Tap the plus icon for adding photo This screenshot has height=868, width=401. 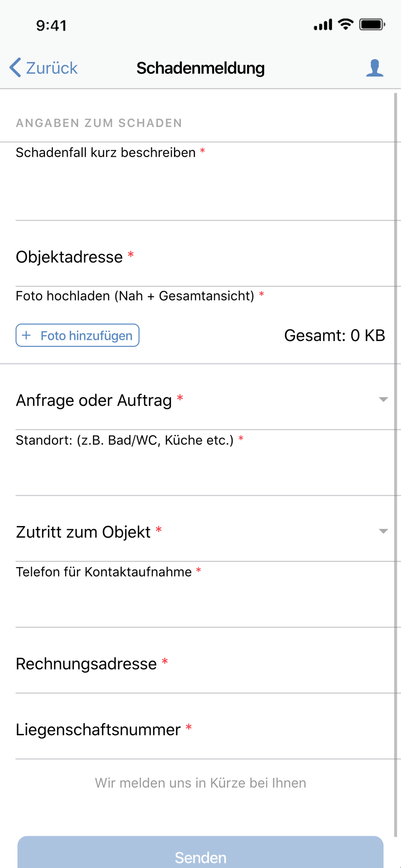pos(26,335)
